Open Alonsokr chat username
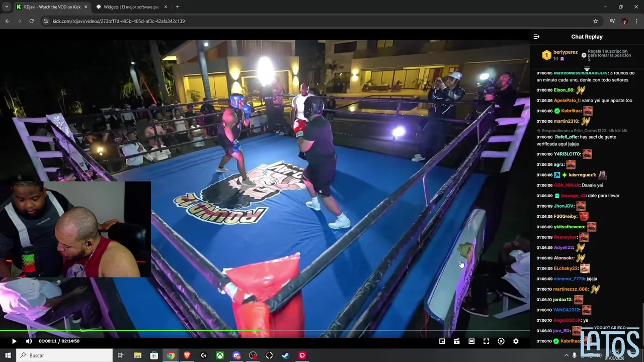This screenshot has width=644, height=362. pyautogui.click(x=564, y=258)
